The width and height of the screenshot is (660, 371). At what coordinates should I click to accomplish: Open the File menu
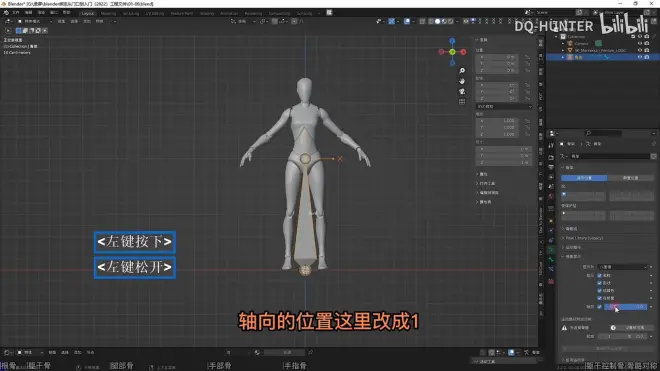tap(16, 13)
